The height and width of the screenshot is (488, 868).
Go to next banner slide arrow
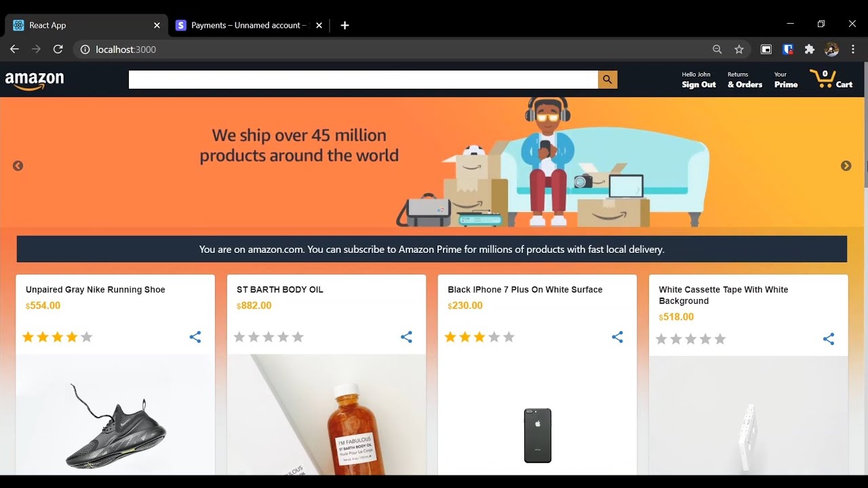pos(846,166)
